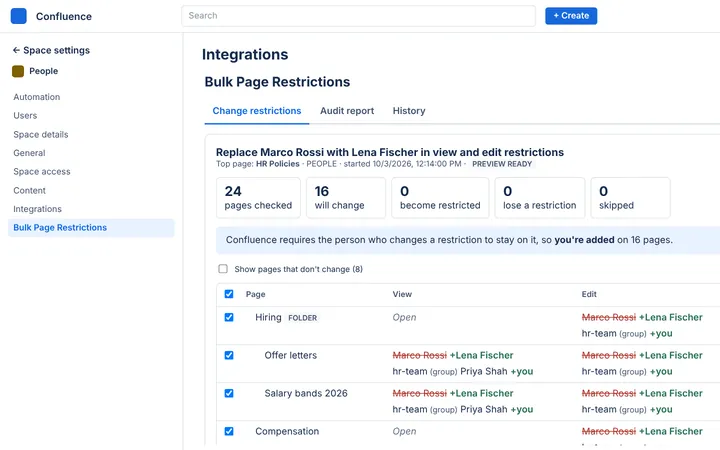Click the 'Page' column header
Viewport: 720px width, 450px height.
pyautogui.click(x=255, y=294)
